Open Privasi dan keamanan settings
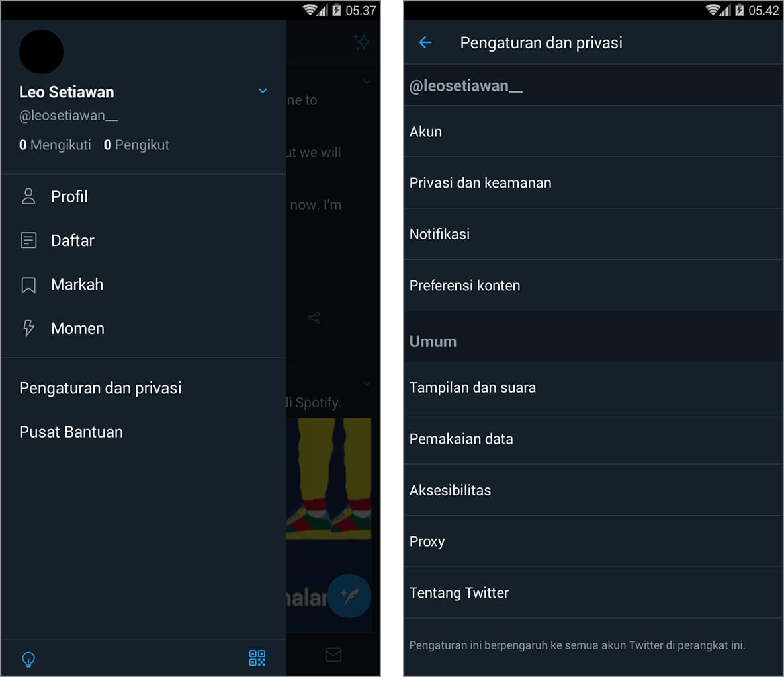The image size is (784, 677). coord(593,183)
